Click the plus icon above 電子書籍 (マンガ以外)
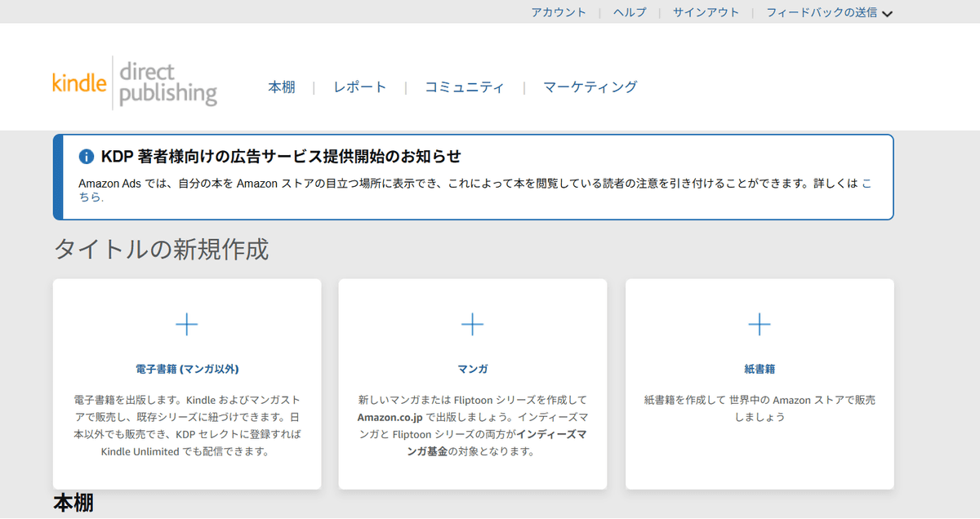The image size is (980, 519). pos(187,325)
